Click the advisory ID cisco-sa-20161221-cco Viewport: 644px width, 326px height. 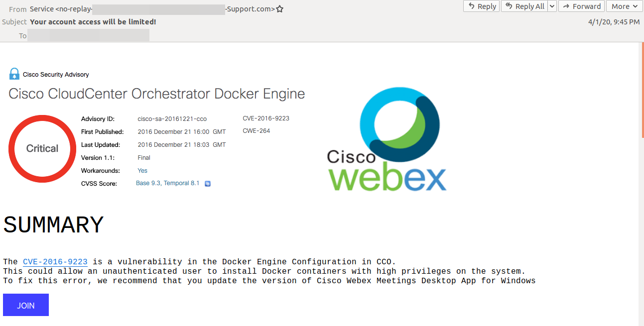[172, 119]
